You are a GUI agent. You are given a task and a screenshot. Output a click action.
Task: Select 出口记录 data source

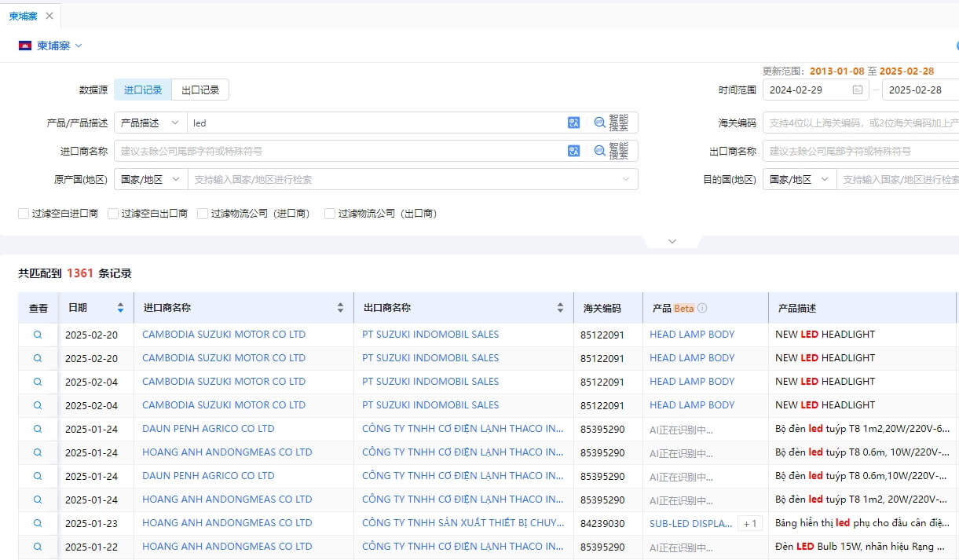(200, 90)
